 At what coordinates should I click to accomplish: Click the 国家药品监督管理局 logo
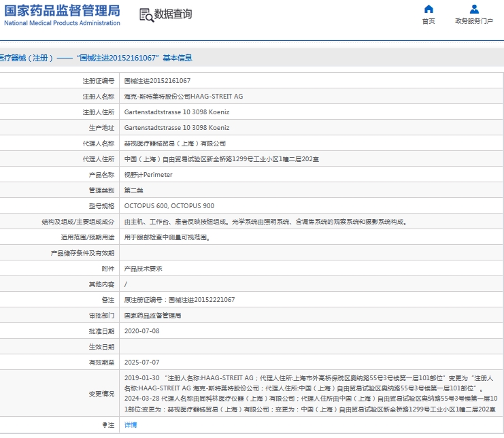pyautogui.click(x=62, y=15)
